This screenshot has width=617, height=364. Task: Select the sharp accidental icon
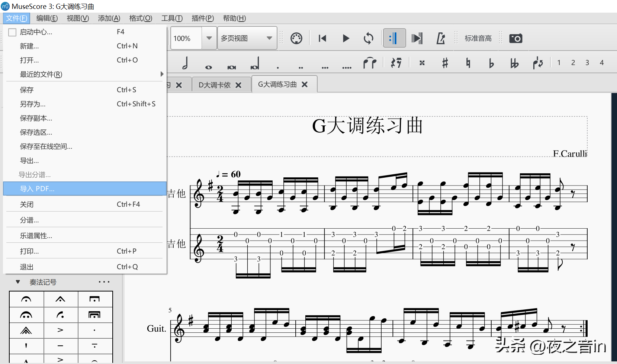pos(445,63)
